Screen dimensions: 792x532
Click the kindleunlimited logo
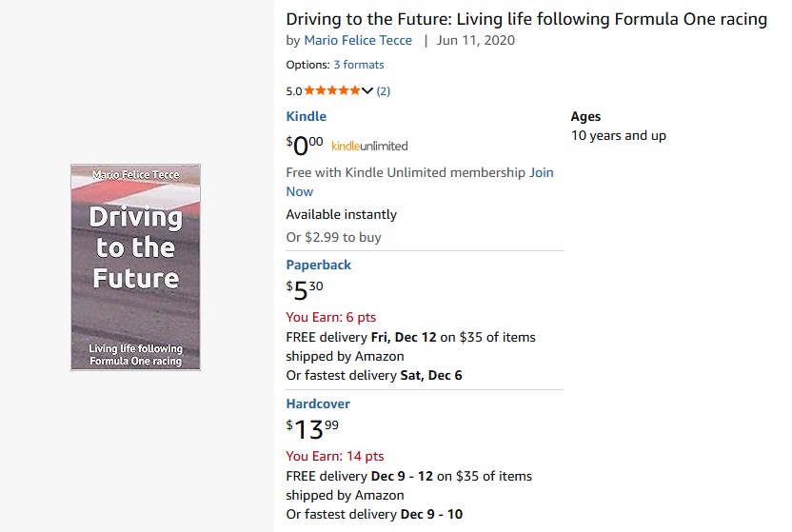pos(369,146)
